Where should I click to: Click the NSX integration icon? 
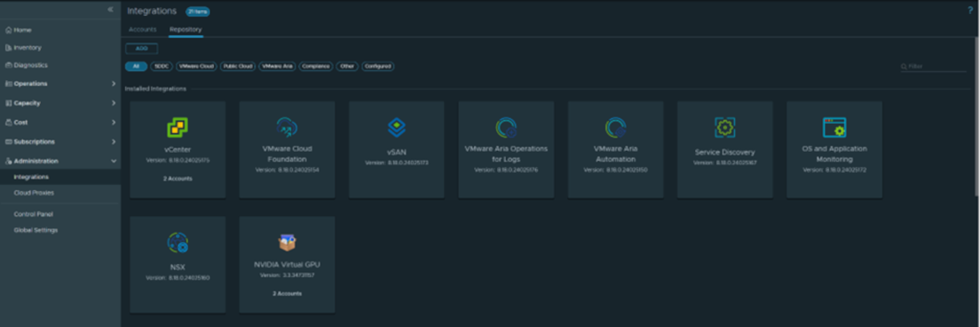click(178, 243)
